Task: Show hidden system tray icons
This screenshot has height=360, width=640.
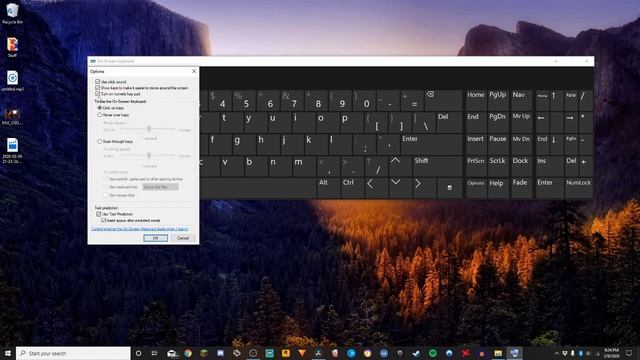Action: [557, 353]
